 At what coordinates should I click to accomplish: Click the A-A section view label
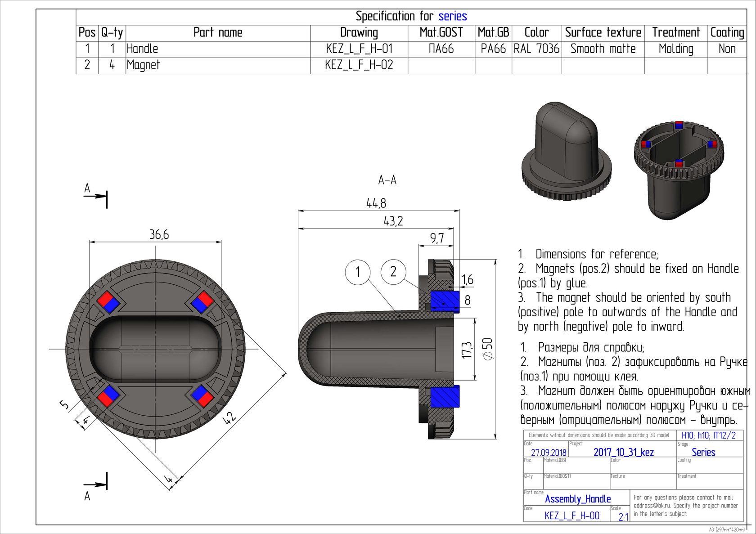click(x=387, y=180)
